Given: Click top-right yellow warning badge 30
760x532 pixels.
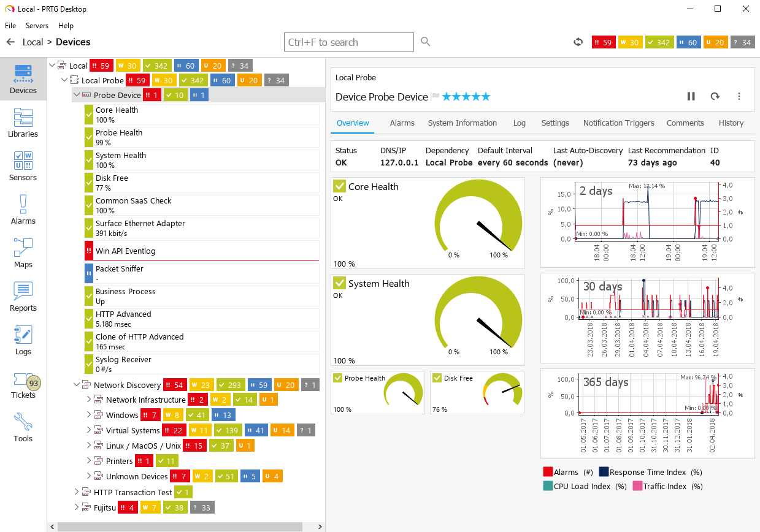Looking at the screenshot, I should [631, 42].
